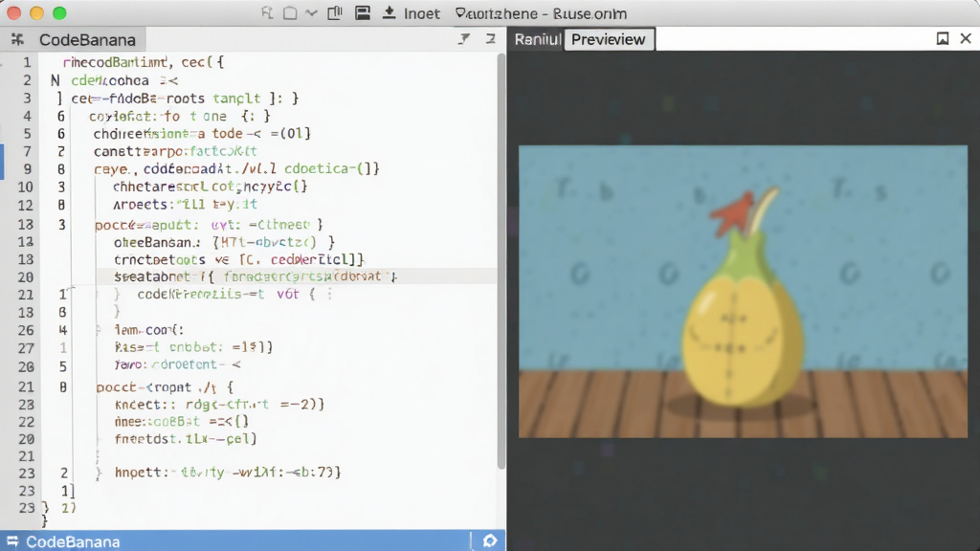Switch to the Previeview tab

(x=608, y=39)
